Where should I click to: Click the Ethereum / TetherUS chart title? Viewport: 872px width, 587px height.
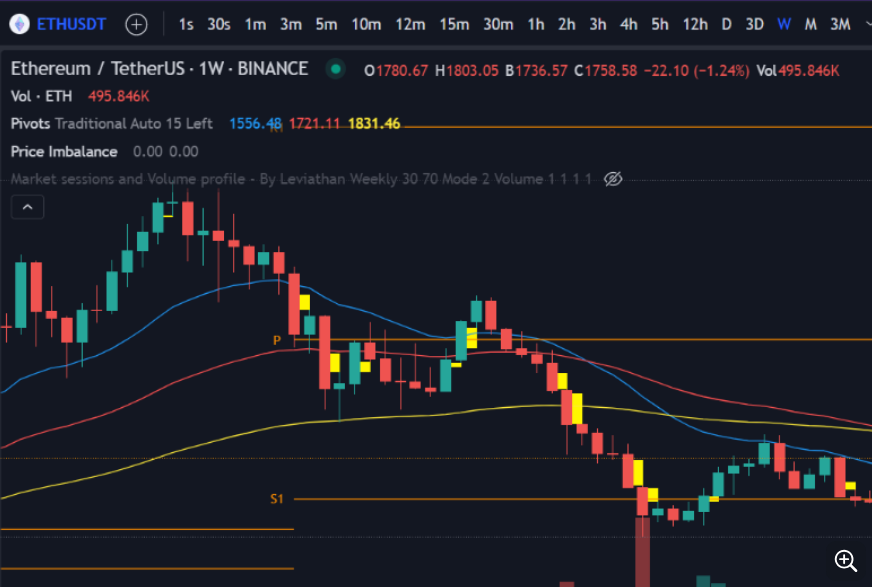pos(159,69)
